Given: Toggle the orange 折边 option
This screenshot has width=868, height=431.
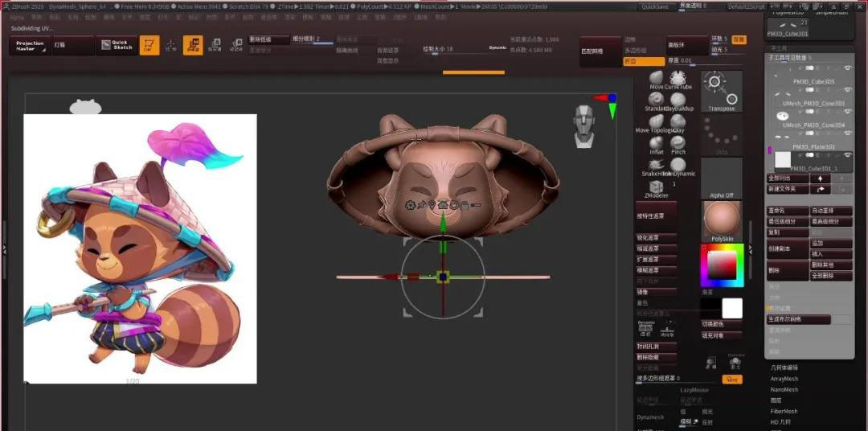Looking at the screenshot, I should tap(644, 61).
